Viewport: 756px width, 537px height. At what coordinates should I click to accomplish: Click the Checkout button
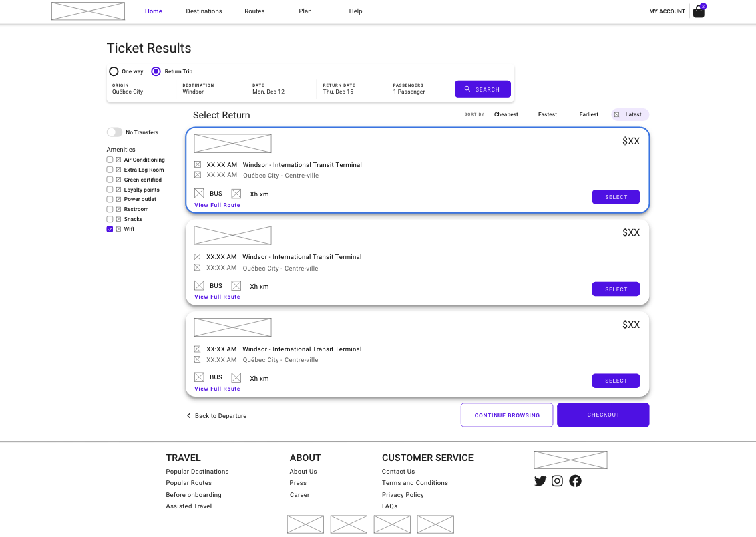click(x=603, y=415)
